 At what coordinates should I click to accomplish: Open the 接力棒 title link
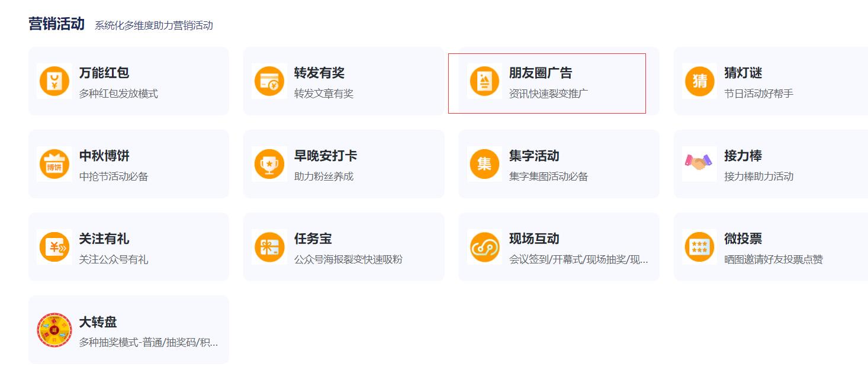tap(743, 156)
